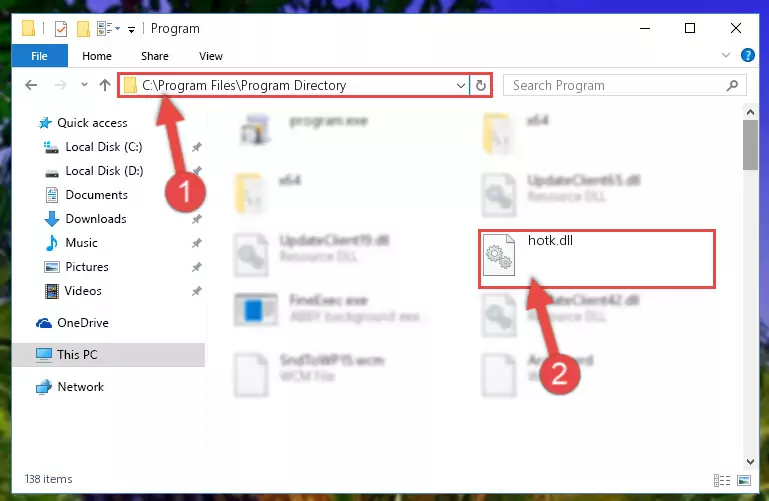Screen dimensions: 769x501
Task: Open the Customize Quick Access Toolbar dropdown
Action: [131, 30]
